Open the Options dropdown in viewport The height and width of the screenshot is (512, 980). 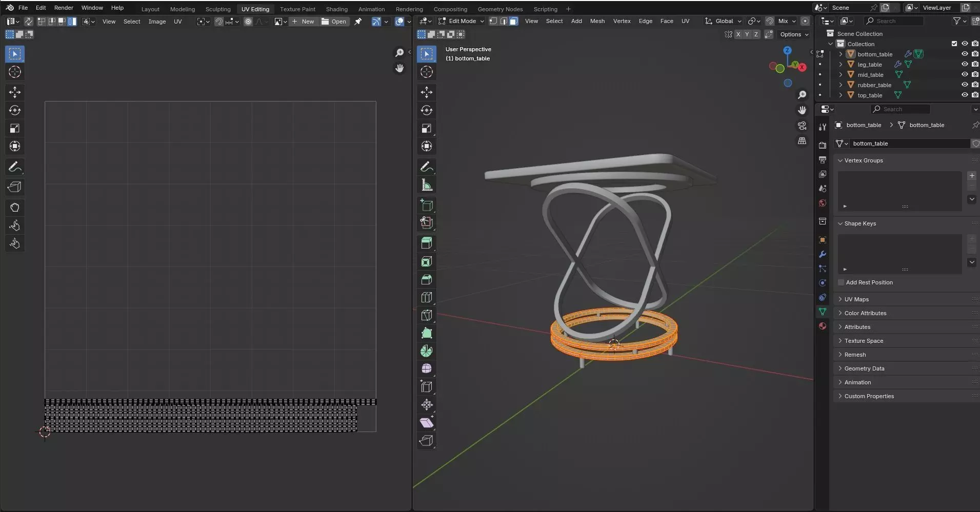click(794, 34)
